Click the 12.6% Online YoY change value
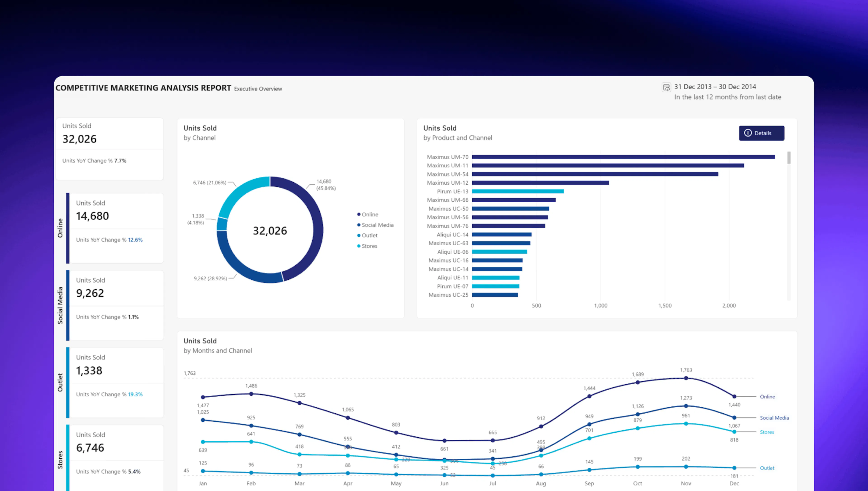 click(135, 240)
